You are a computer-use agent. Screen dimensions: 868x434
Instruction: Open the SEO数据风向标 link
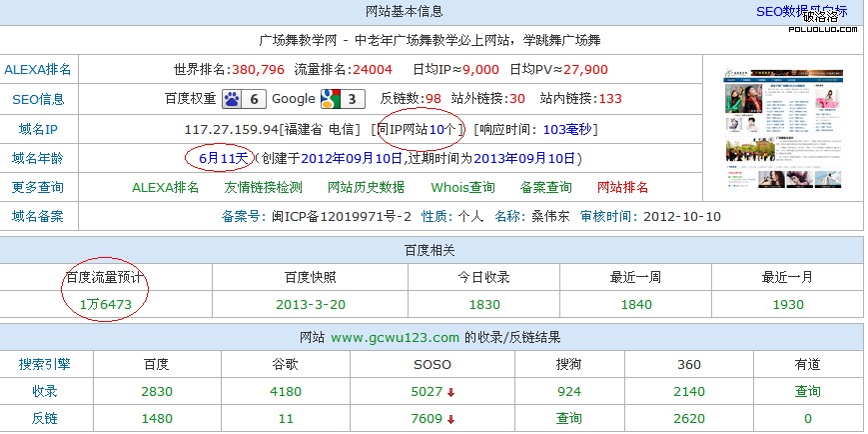click(x=801, y=11)
